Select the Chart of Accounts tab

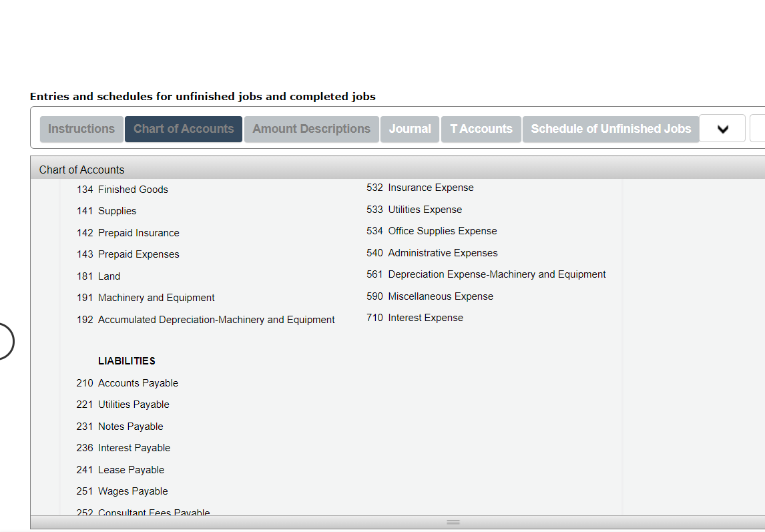tap(184, 129)
